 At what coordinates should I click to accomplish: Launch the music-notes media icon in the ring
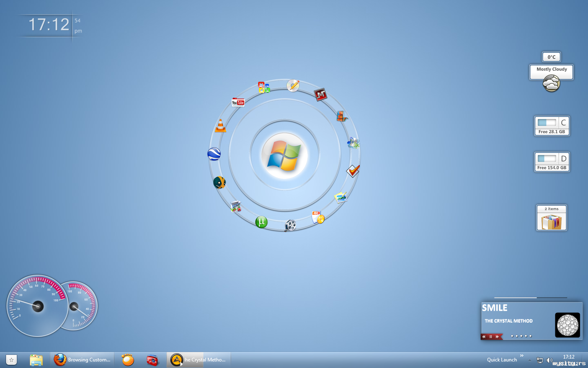pos(353,143)
